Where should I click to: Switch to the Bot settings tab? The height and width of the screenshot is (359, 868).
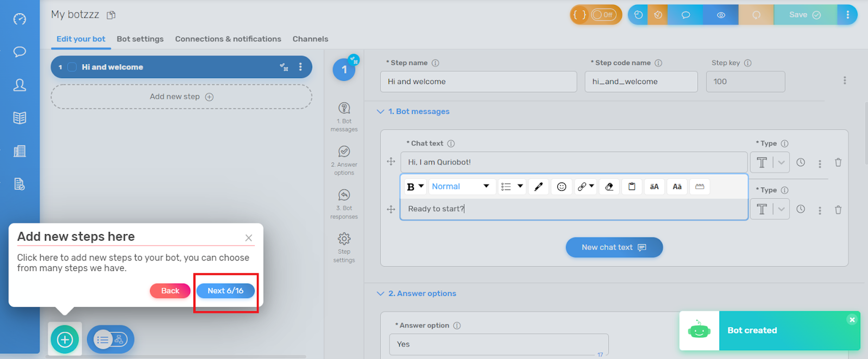(x=140, y=39)
